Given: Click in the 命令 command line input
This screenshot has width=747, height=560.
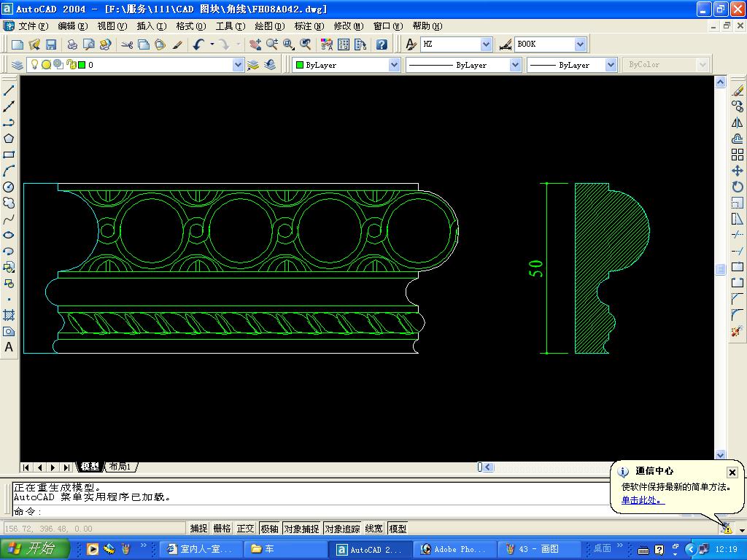Looking at the screenshot, I should tap(309, 511).
